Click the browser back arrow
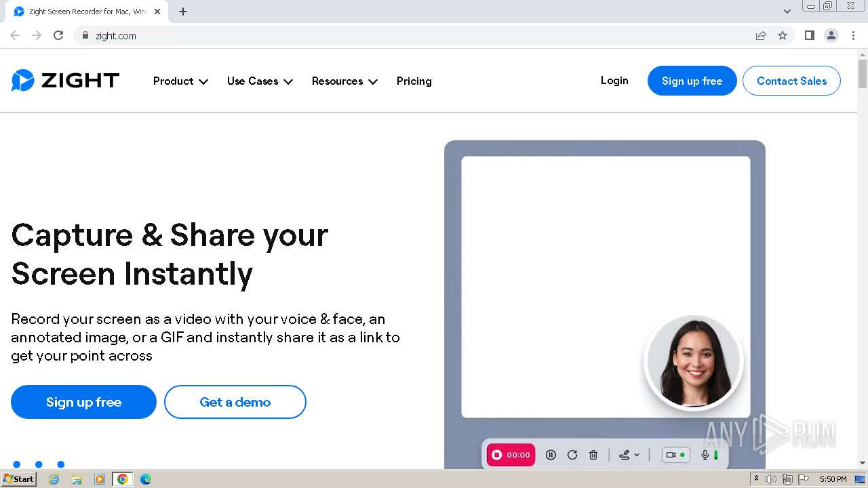 point(15,35)
